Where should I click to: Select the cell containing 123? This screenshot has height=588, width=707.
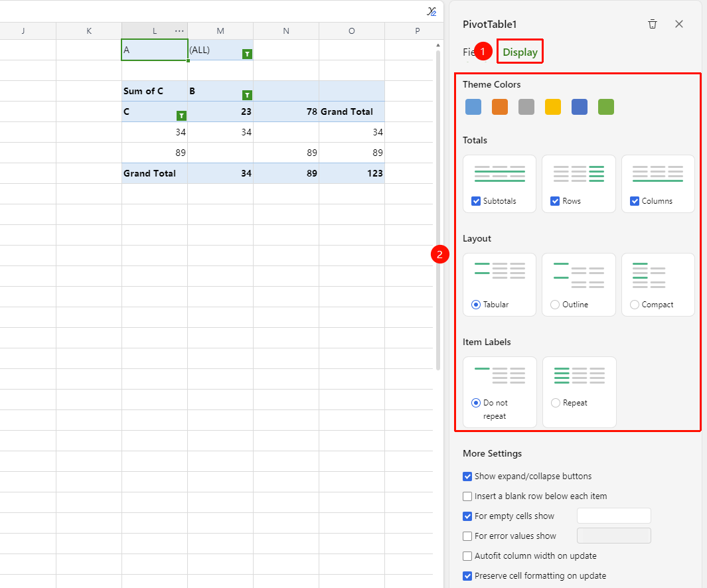tap(352, 173)
